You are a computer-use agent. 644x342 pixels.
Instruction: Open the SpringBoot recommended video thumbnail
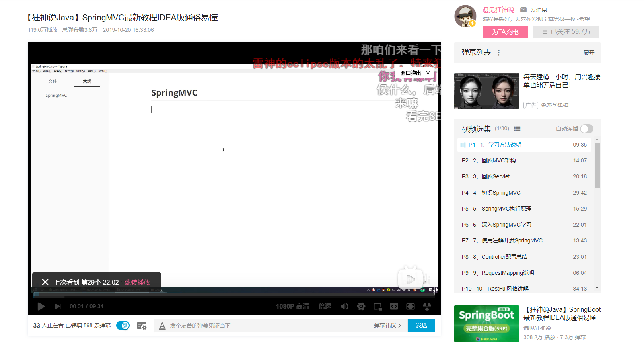486,324
